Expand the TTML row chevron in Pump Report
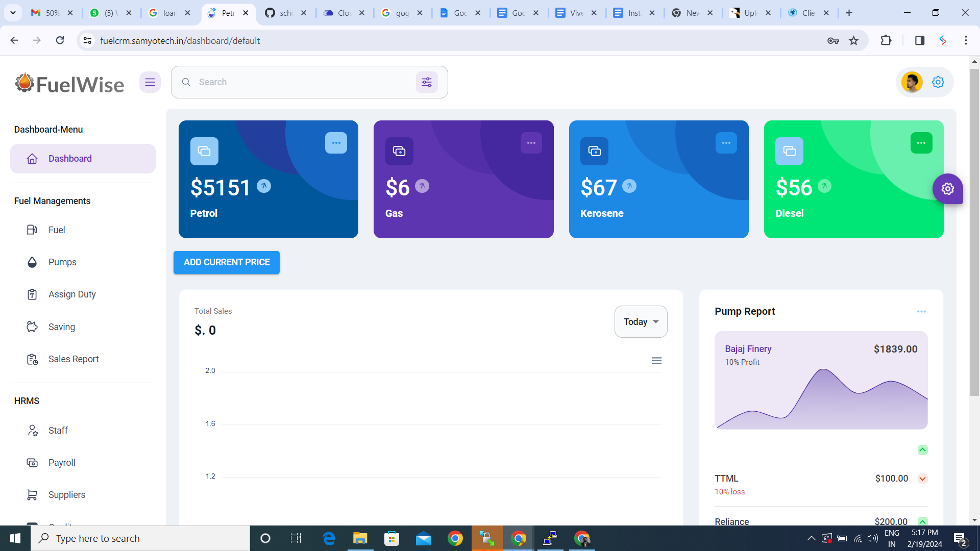 tap(923, 479)
